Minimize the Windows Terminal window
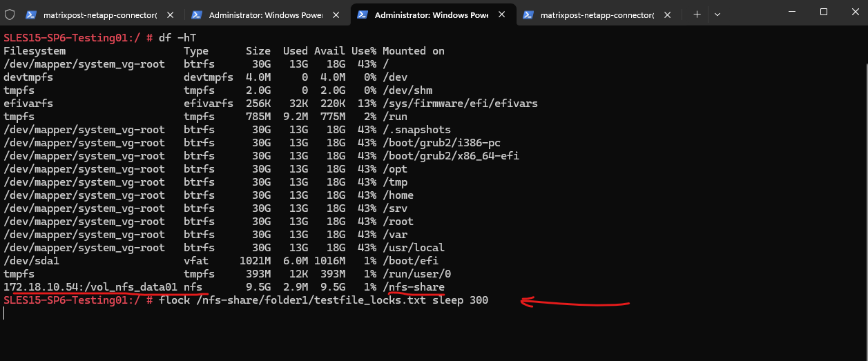This screenshot has width=868, height=361. (x=792, y=12)
